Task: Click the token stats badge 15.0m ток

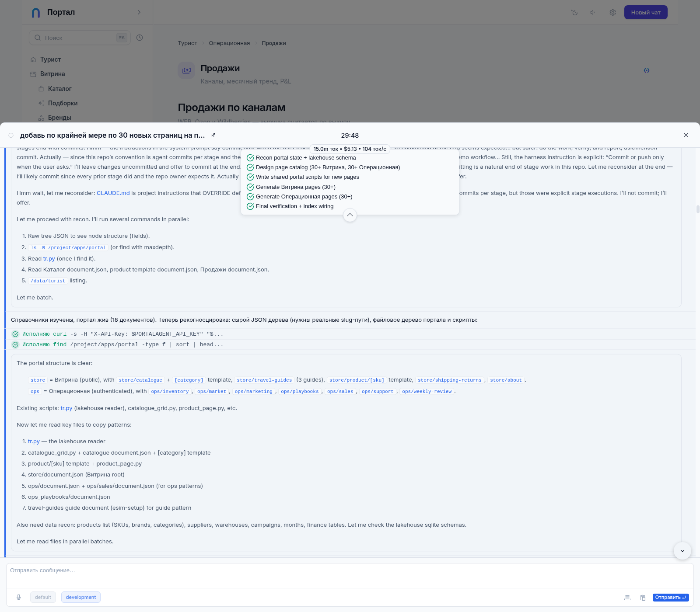Action: [x=350, y=149]
